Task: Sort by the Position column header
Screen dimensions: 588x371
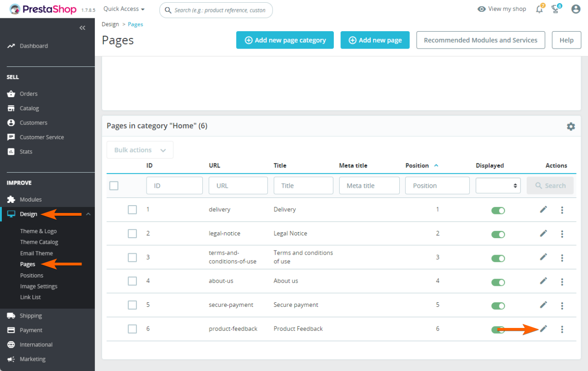Action: tap(417, 166)
